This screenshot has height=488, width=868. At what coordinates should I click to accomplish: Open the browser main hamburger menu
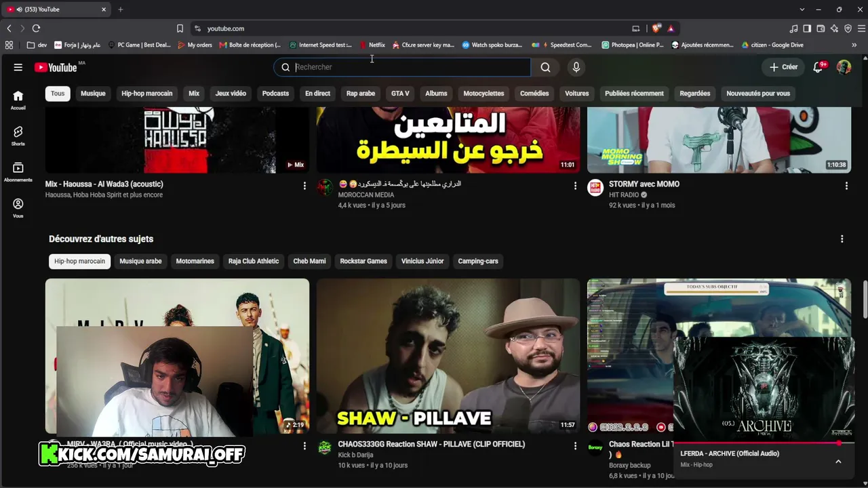coord(861,28)
